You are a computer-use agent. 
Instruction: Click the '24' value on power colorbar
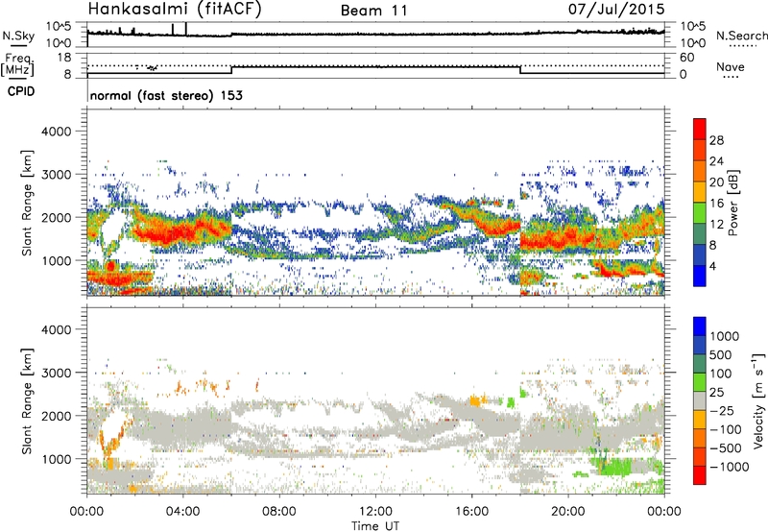[716, 161]
